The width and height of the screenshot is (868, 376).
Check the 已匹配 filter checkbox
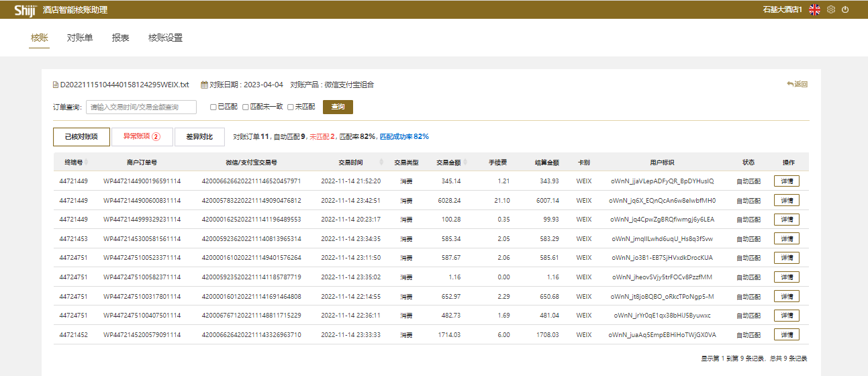click(213, 107)
